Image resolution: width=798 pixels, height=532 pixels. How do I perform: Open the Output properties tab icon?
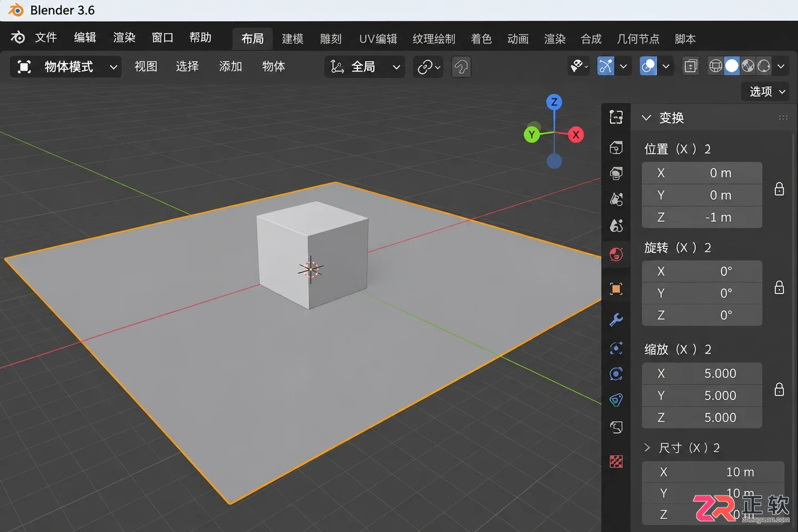point(616,173)
